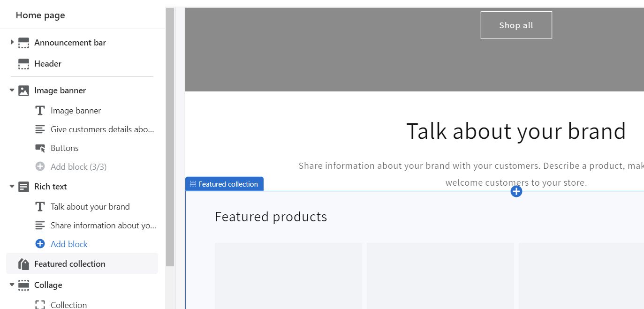Image resolution: width=644 pixels, height=309 pixels.
Task: Click the Collection block icon under Collage
Action: click(40, 304)
